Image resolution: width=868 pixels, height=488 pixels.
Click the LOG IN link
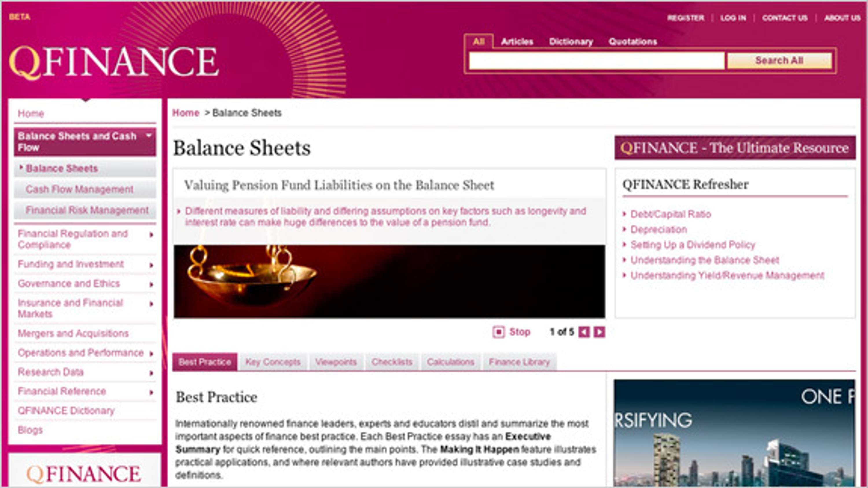tap(733, 18)
